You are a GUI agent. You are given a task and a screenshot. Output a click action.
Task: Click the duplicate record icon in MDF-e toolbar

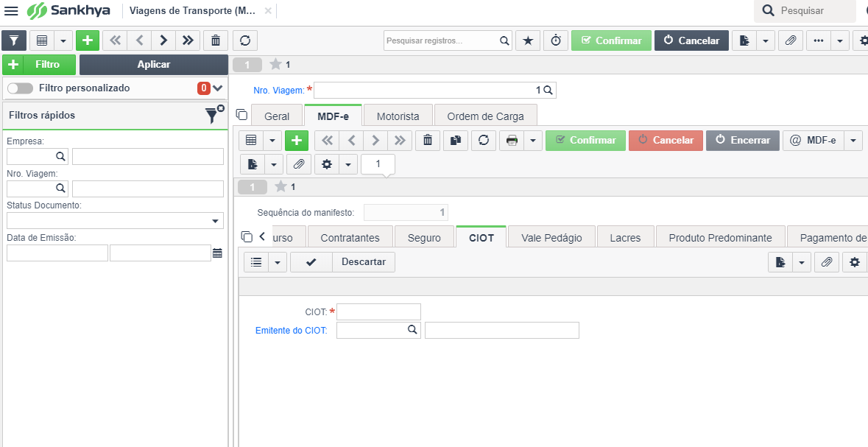[456, 141]
